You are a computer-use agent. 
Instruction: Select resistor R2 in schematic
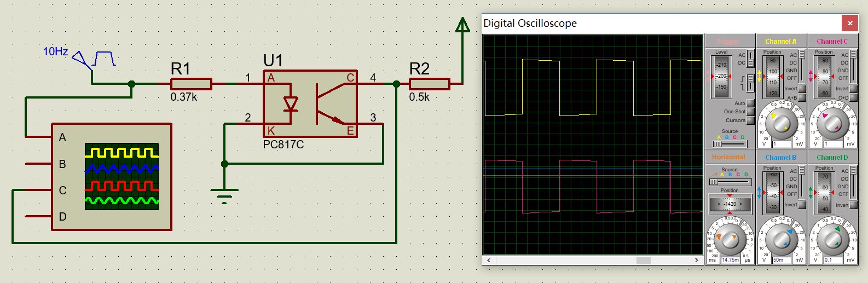pyautogui.click(x=430, y=84)
